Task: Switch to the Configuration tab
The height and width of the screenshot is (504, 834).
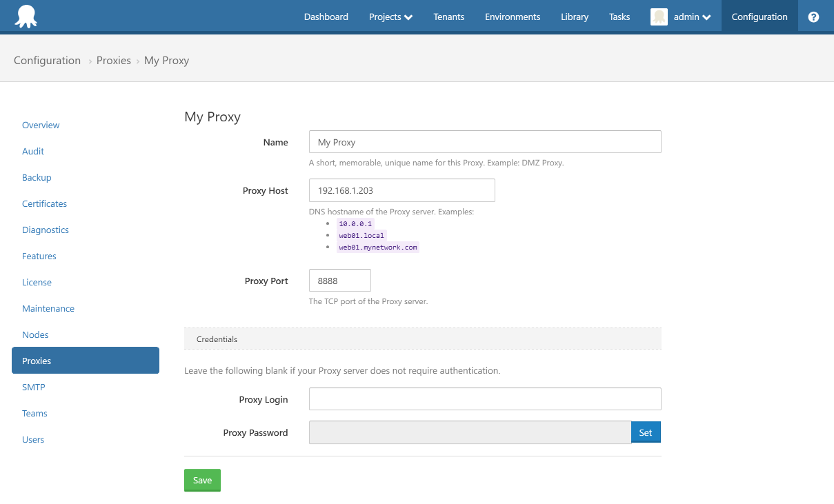Action: tap(759, 17)
